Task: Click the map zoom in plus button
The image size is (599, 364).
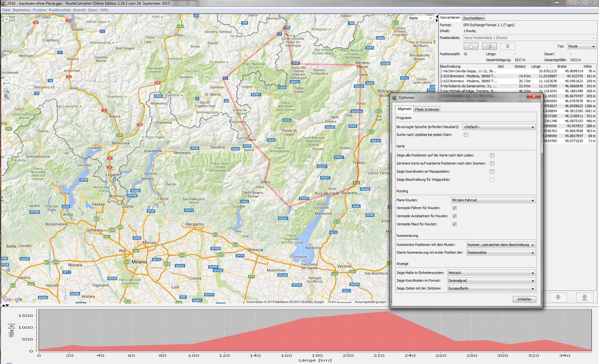Action: (x=6, y=19)
